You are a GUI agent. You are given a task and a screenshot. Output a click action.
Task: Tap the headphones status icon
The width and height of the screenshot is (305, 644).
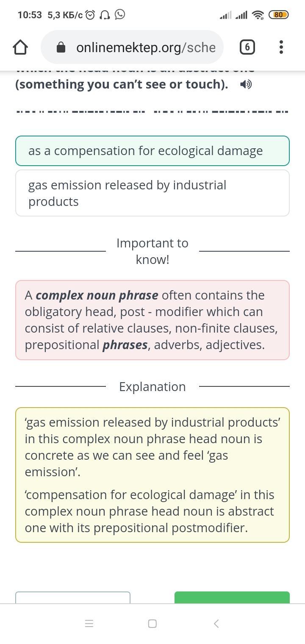(105, 15)
